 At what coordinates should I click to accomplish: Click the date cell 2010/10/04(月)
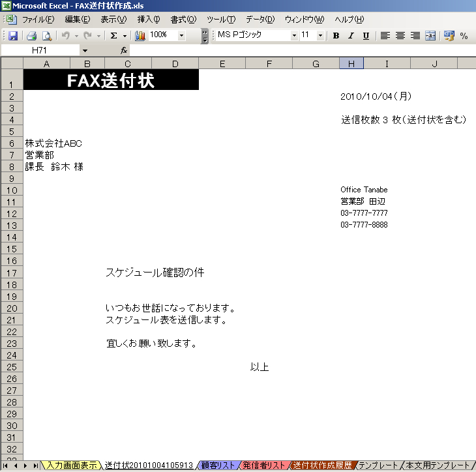pyautogui.click(x=376, y=96)
